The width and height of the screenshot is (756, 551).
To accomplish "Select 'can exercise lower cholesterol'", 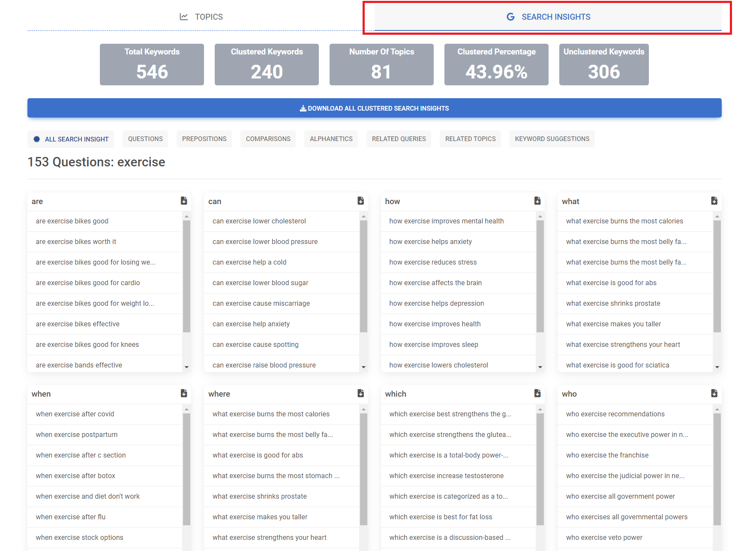I will [x=282, y=221].
